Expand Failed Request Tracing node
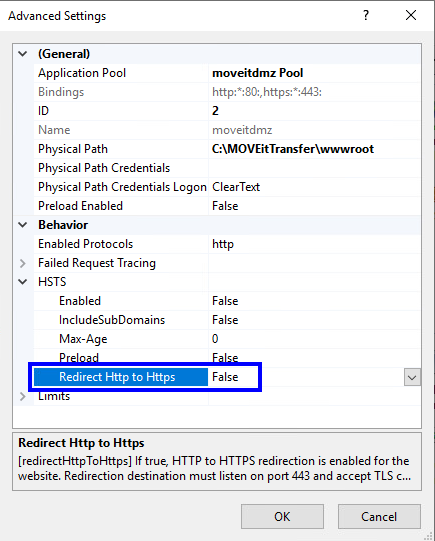 tap(23, 263)
